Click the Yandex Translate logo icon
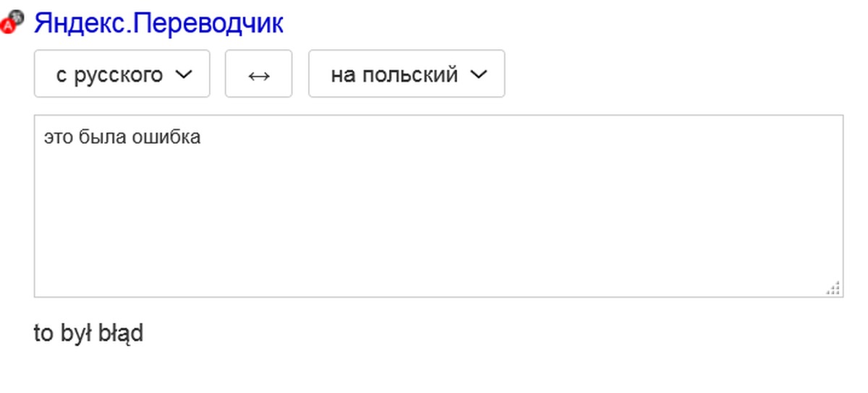 [x=13, y=22]
